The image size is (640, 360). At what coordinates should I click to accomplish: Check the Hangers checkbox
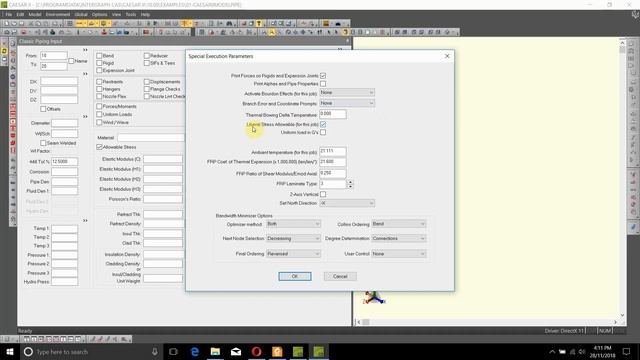99,89
